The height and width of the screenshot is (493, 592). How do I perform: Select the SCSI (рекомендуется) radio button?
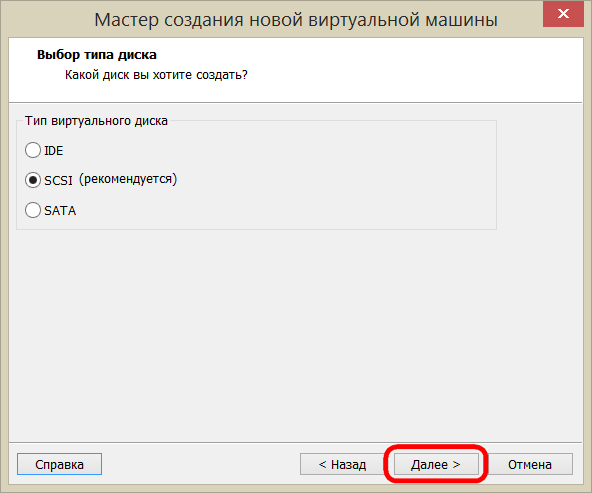(33, 180)
